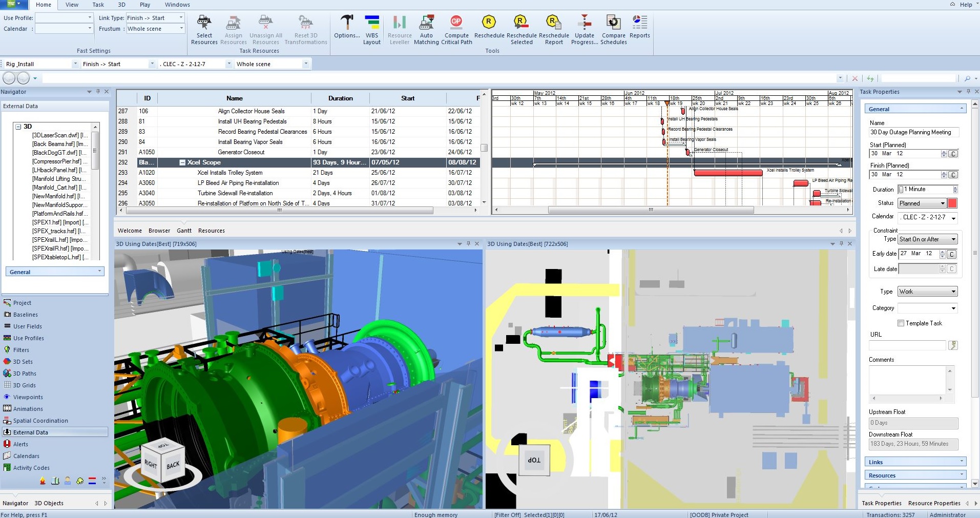Click Compute Critical Path icon
Image resolution: width=980 pixels, height=518 pixels.
tap(456, 30)
